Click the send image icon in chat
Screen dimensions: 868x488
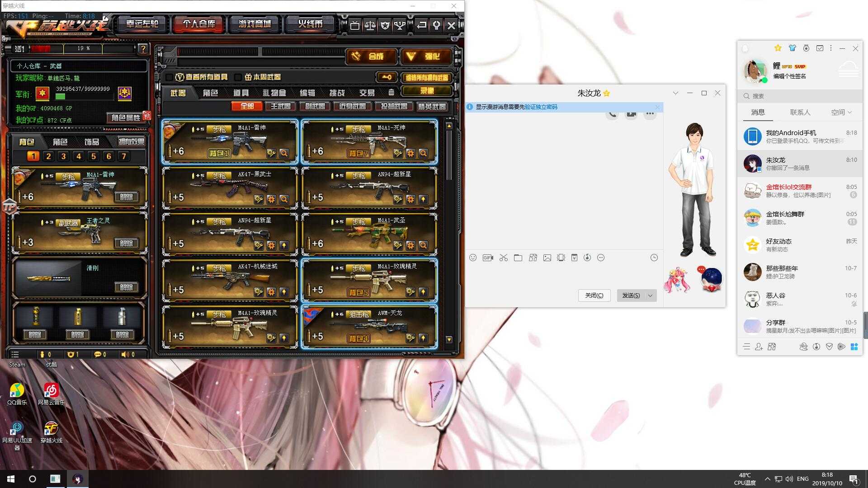pos(547,258)
